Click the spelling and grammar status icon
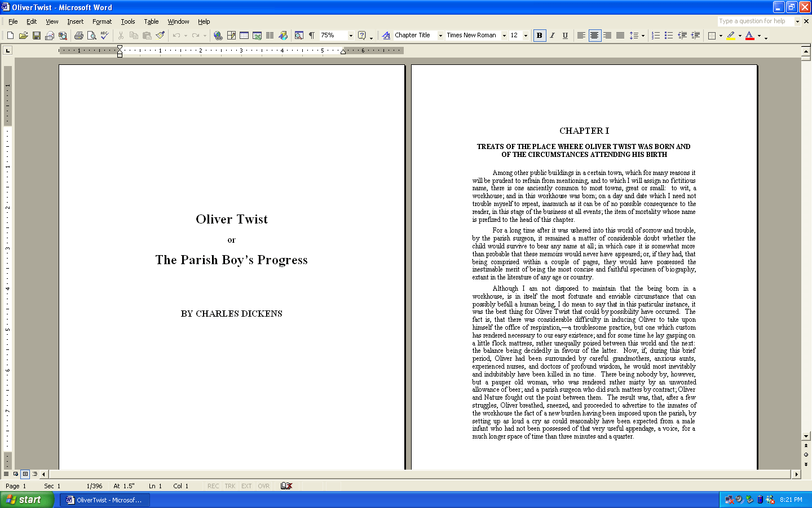The height and width of the screenshot is (508, 812). tap(286, 486)
